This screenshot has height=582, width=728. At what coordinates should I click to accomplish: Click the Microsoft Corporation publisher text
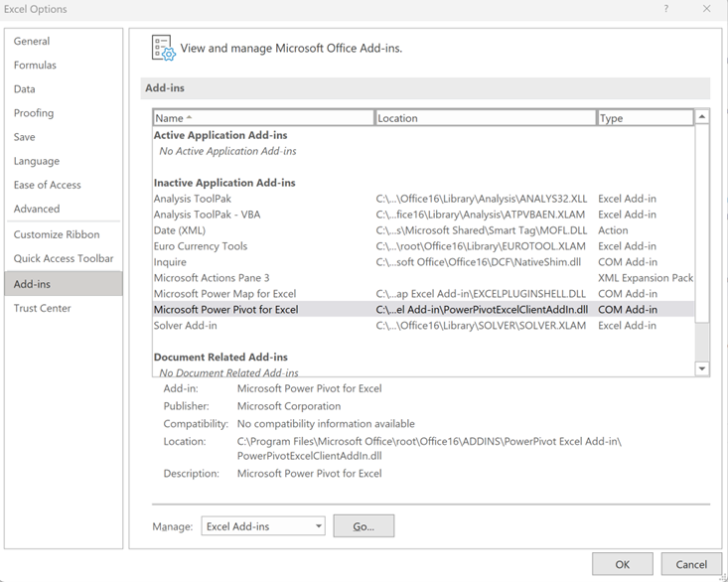click(289, 406)
